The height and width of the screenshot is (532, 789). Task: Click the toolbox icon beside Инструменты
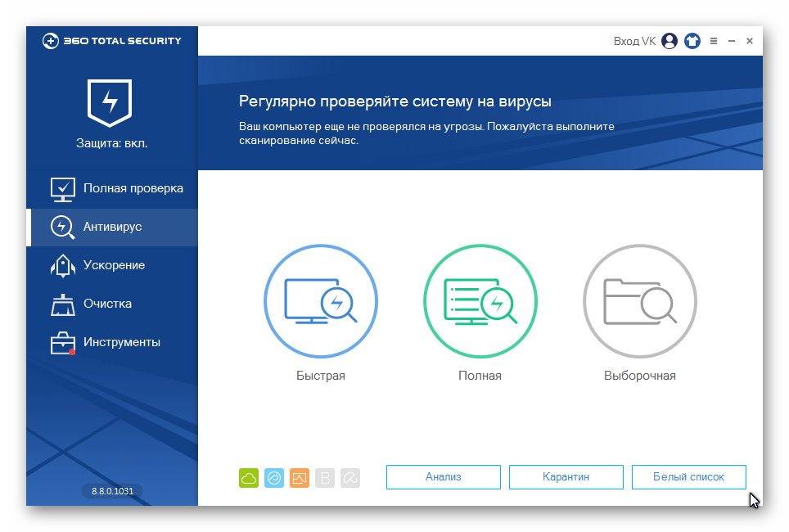tap(63, 343)
